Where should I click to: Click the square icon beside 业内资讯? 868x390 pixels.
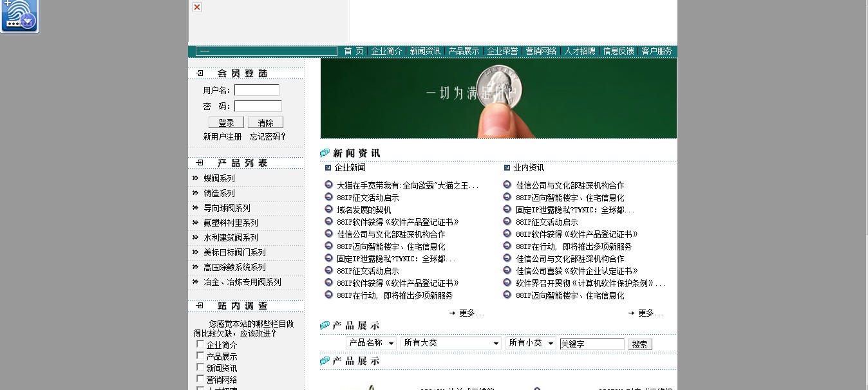[507, 167]
